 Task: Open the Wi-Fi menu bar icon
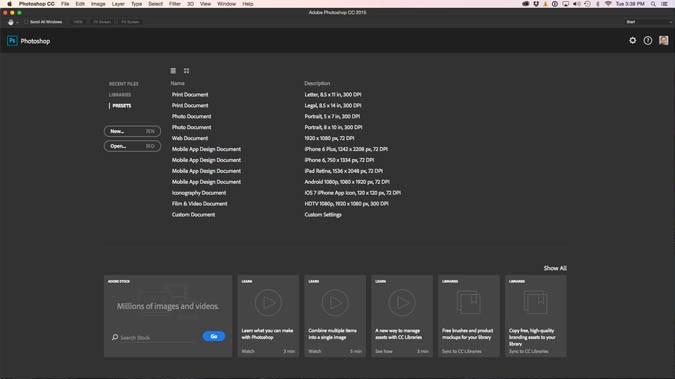tap(608, 4)
